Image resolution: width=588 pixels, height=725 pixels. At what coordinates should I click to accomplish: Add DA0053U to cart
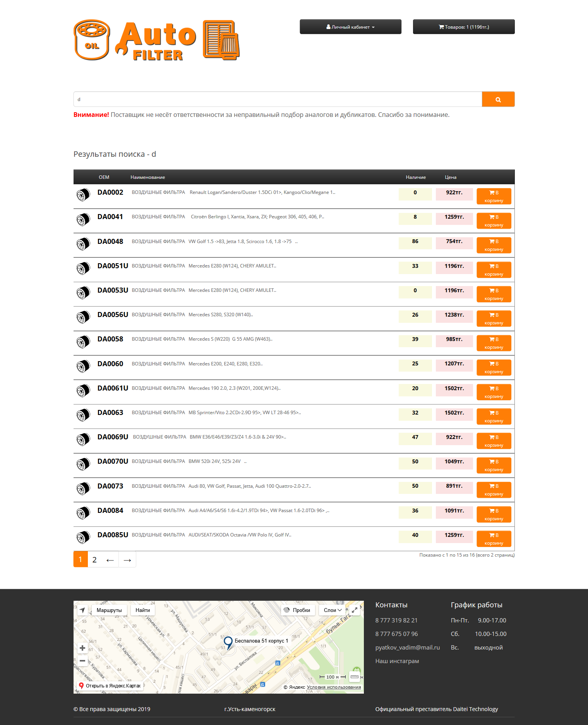point(494,294)
